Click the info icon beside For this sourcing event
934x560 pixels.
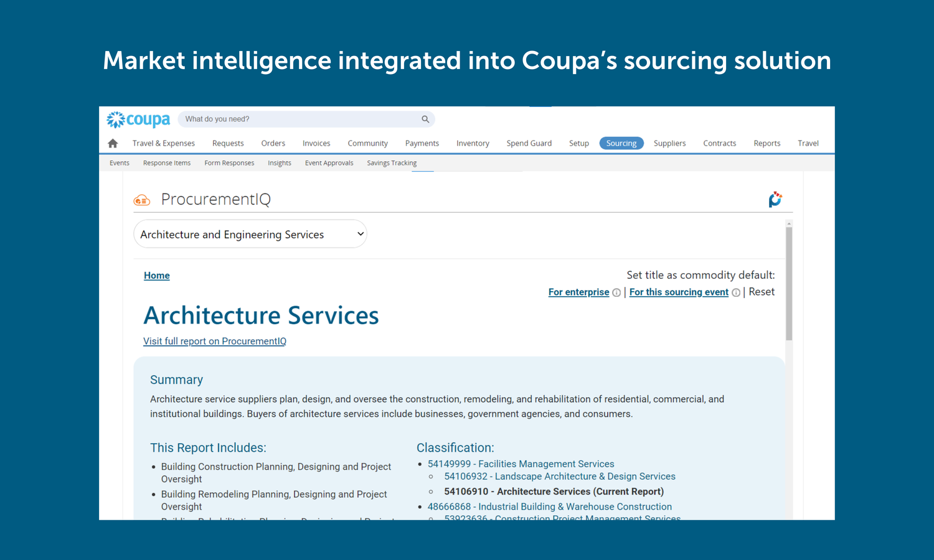click(736, 292)
